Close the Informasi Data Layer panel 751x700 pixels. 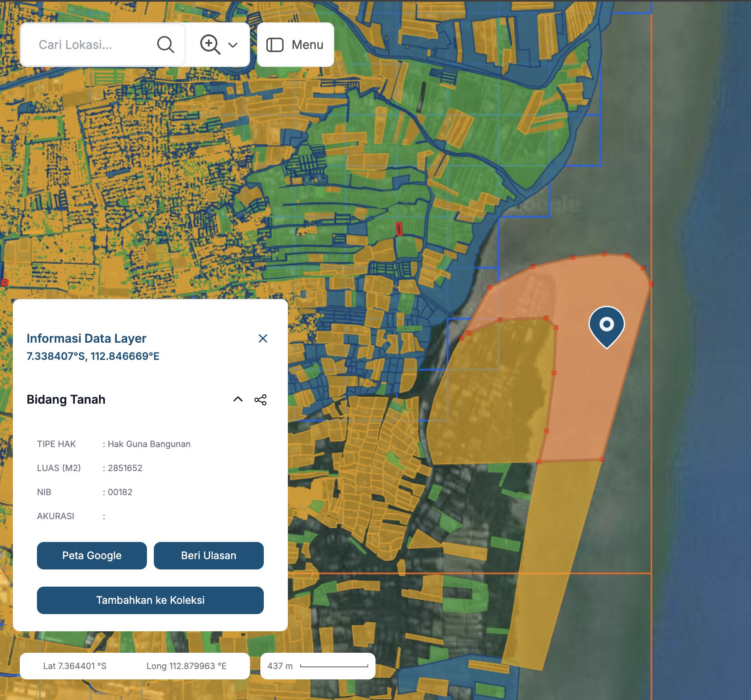[263, 338]
